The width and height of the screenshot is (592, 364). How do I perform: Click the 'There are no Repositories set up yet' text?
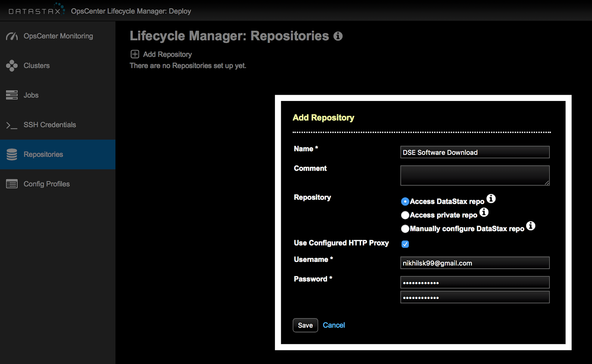pyautogui.click(x=188, y=65)
